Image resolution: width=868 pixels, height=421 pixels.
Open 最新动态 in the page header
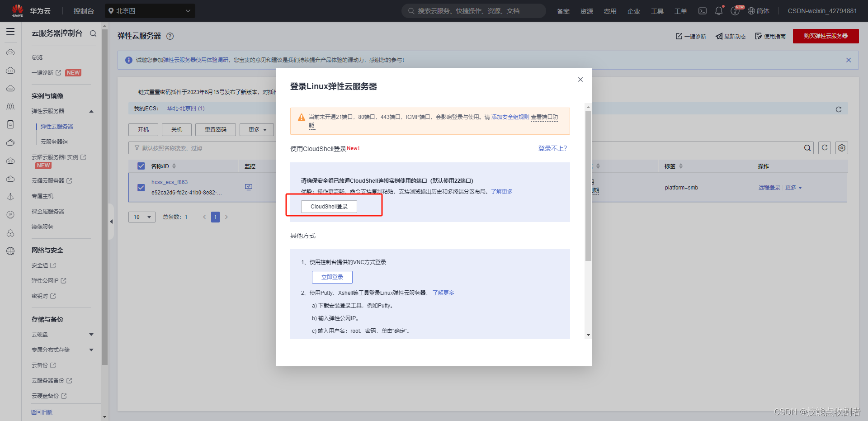(731, 36)
